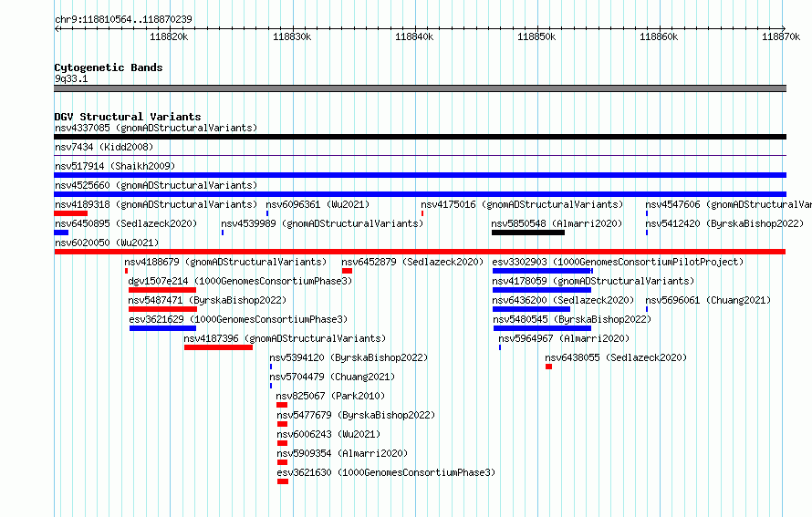
Task: Click the DGV Structural Variants track title
Action: tap(128, 117)
